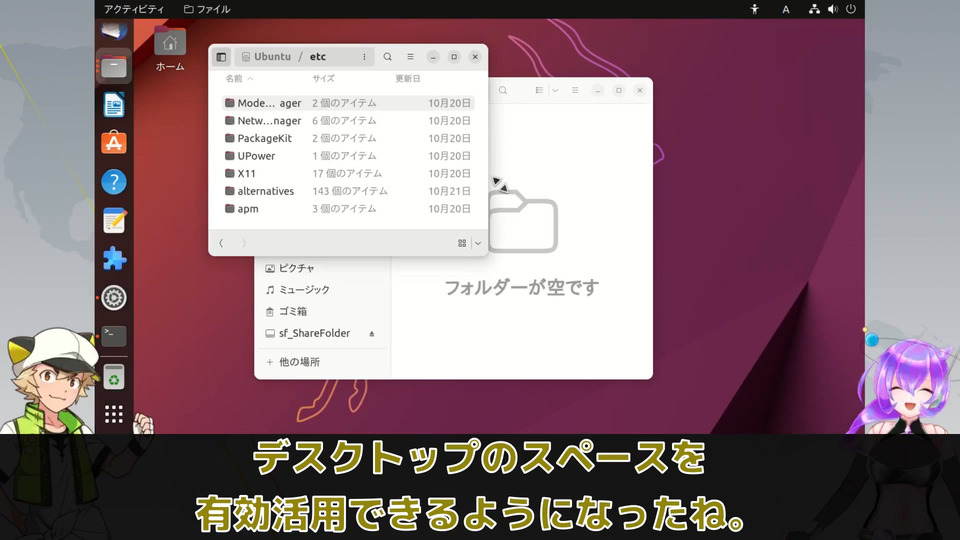Sort by サイズ column header
Viewport: 960px width, 540px height.
[x=323, y=78]
